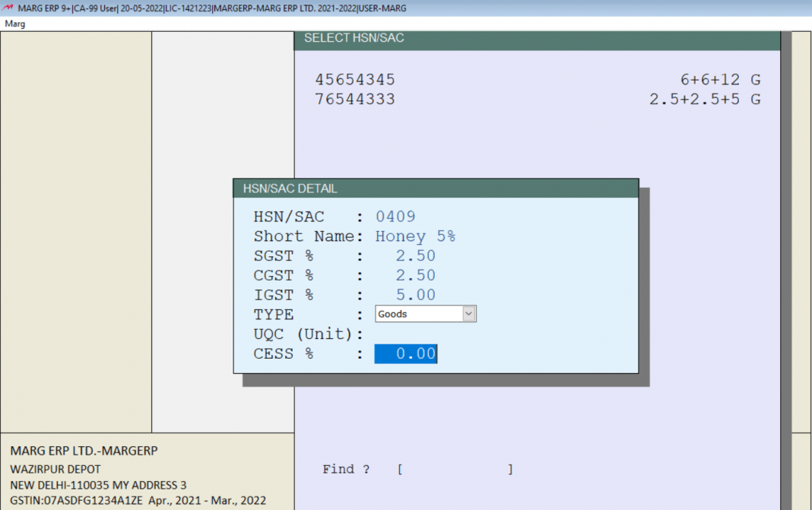Open the Marg menu

click(x=14, y=24)
